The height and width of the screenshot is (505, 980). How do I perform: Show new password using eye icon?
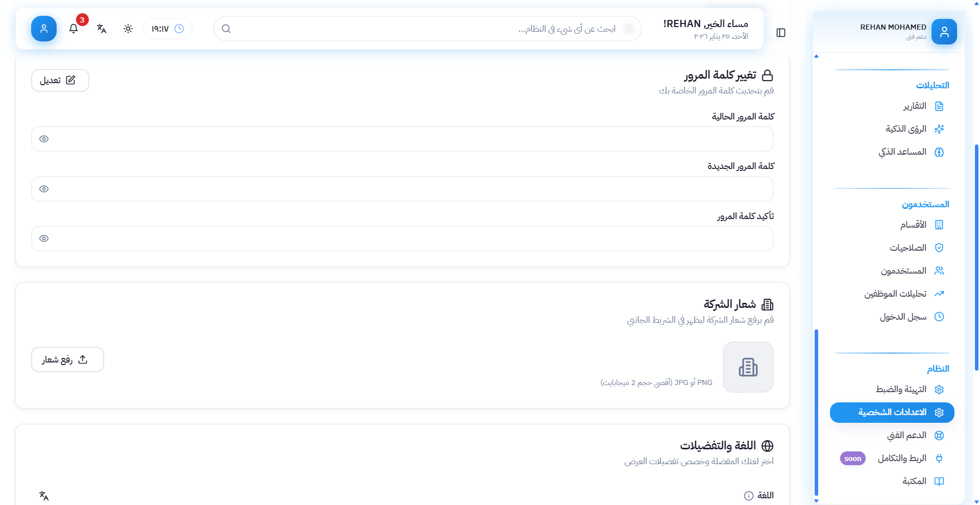pos(44,189)
